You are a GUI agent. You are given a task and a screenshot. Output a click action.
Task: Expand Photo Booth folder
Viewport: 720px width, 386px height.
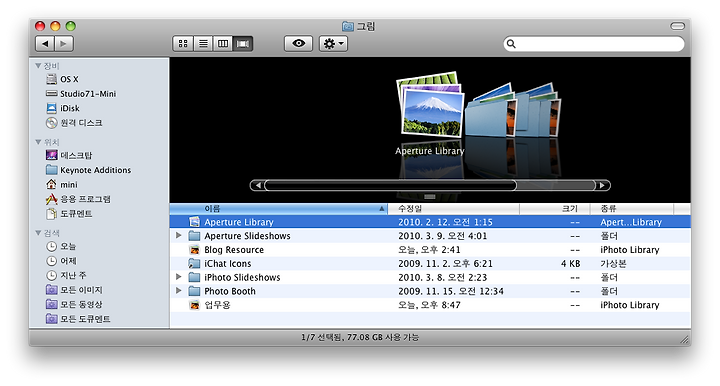pos(179,291)
